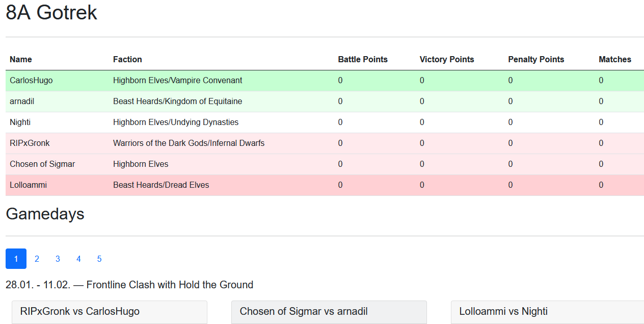Open Chosen of Sigmar vs arnadil match

click(329, 312)
